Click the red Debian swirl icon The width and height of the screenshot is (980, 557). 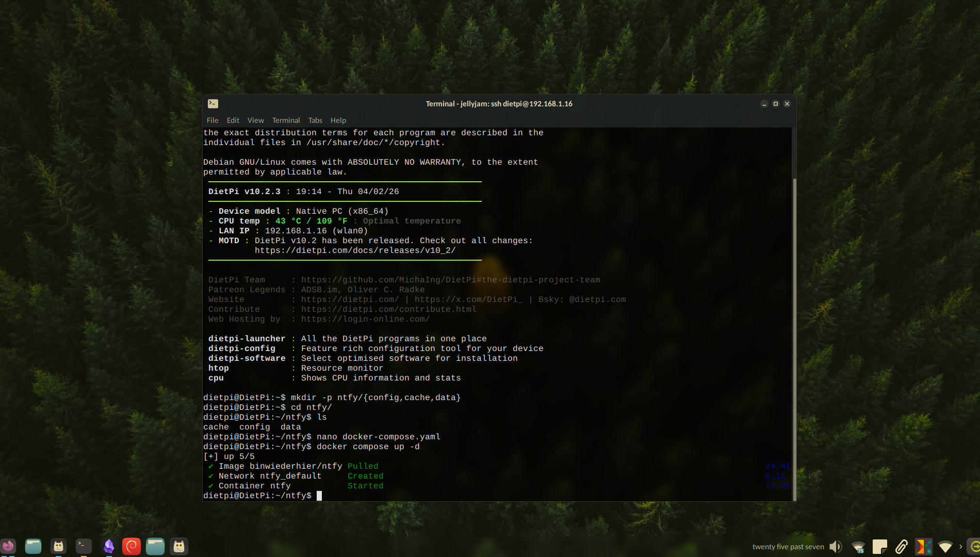[x=132, y=546]
